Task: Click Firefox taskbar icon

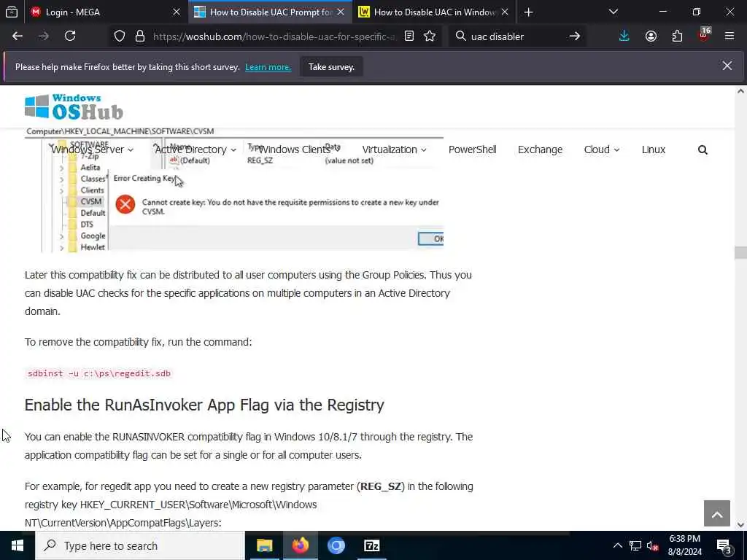Action: coord(300,545)
